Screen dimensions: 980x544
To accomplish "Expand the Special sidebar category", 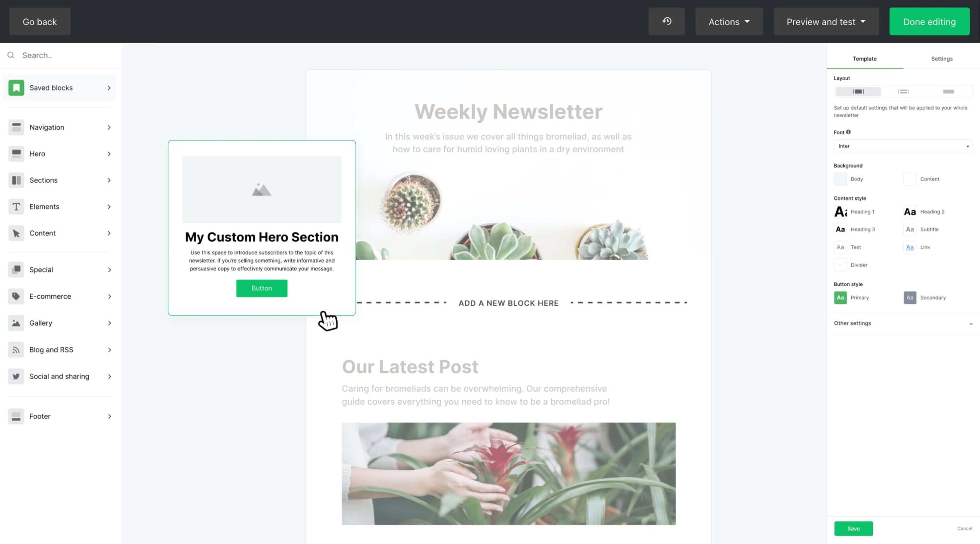I will click(60, 269).
